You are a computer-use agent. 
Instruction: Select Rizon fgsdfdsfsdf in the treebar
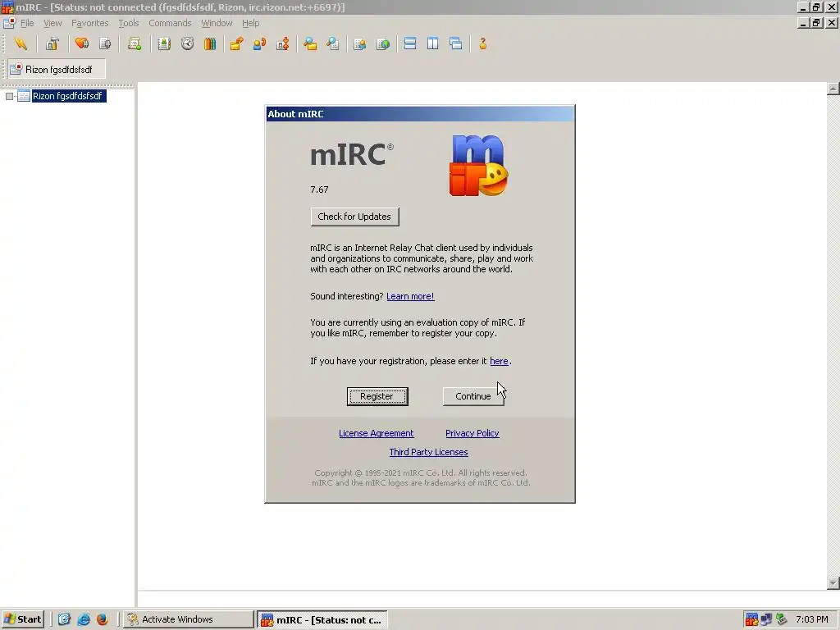67,96
